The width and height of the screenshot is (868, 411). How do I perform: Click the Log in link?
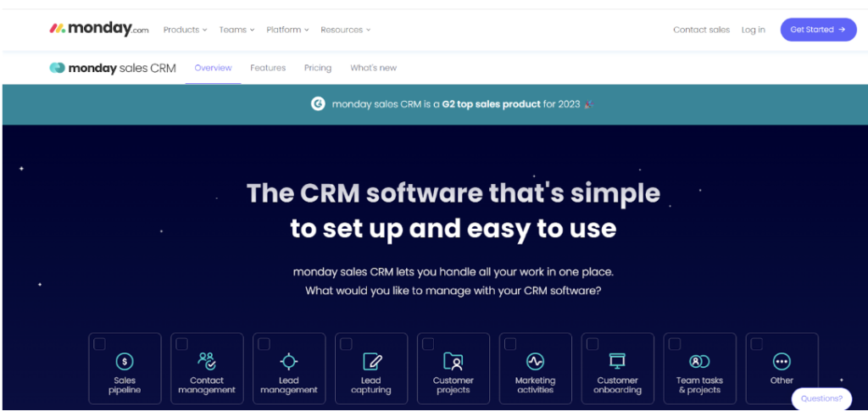[754, 30]
